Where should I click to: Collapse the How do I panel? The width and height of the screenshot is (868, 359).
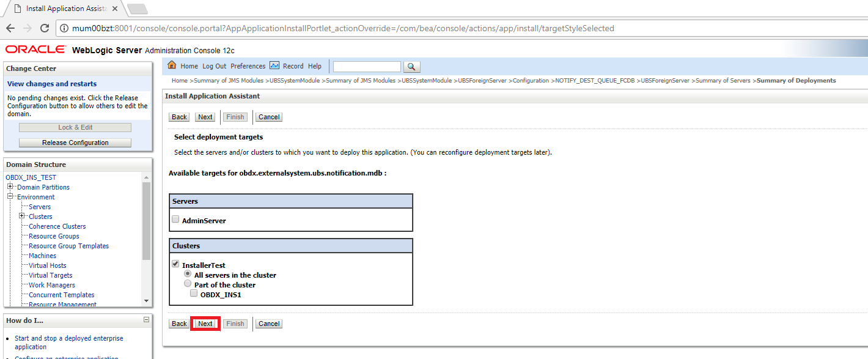(x=146, y=320)
